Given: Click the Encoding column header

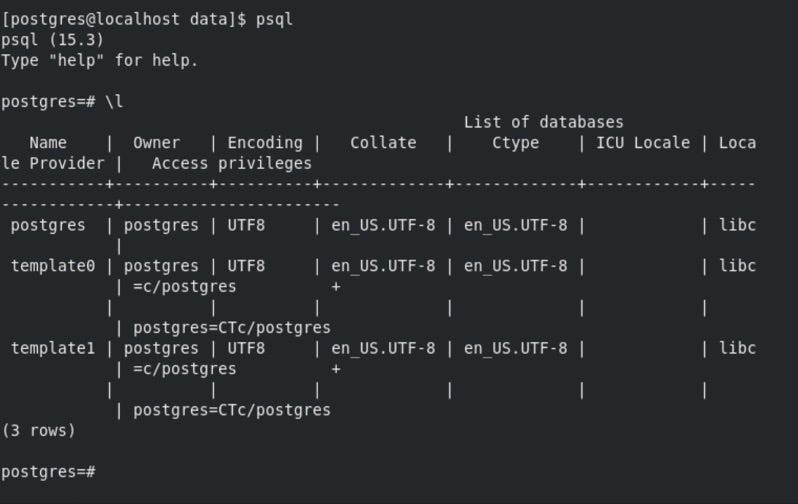Looking at the screenshot, I should point(265,143).
